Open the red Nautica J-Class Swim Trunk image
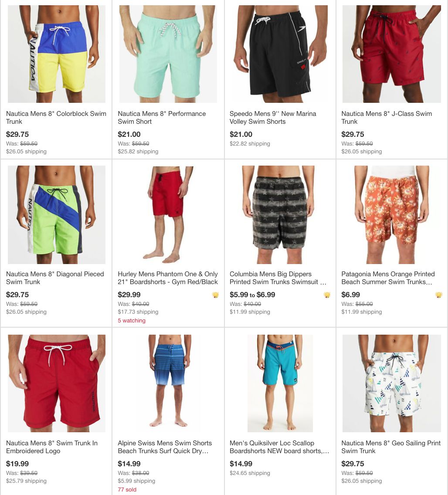The height and width of the screenshot is (495, 448). 392,54
